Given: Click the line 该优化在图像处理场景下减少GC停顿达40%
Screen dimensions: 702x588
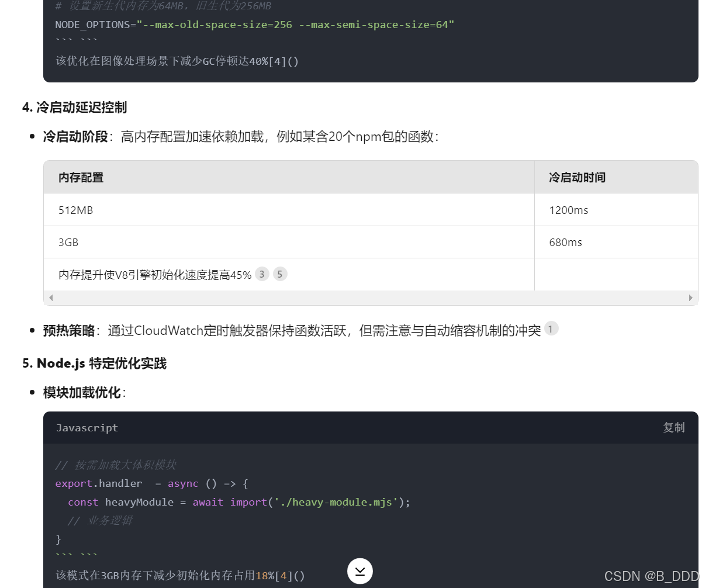Looking at the screenshot, I should coord(177,61).
